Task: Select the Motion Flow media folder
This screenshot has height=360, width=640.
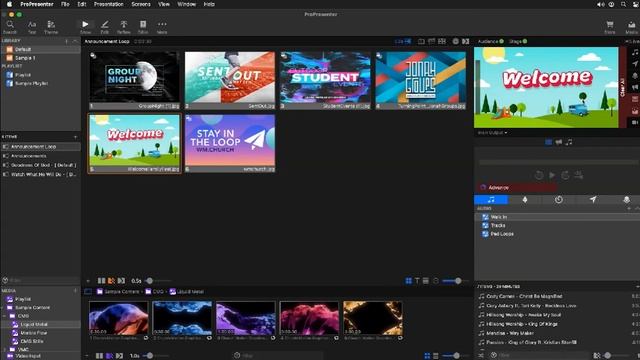Action: pyautogui.click(x=40, y=333)
